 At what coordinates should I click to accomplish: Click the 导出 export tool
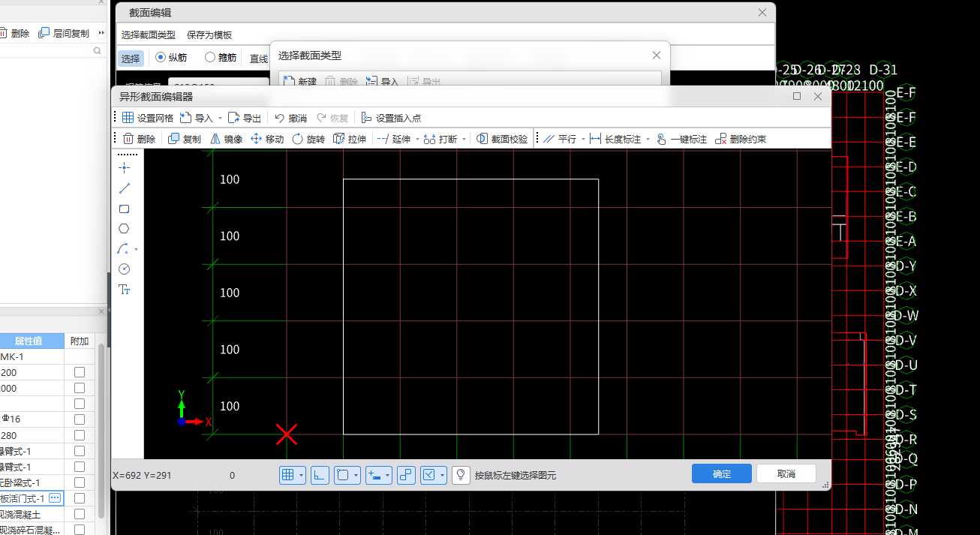(x=245, y=118)
